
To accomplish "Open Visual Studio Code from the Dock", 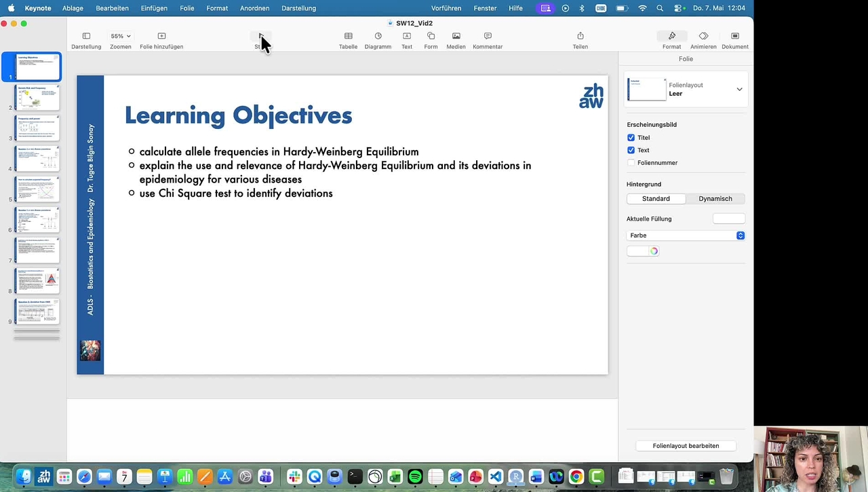I will click(x=496, y=477).
